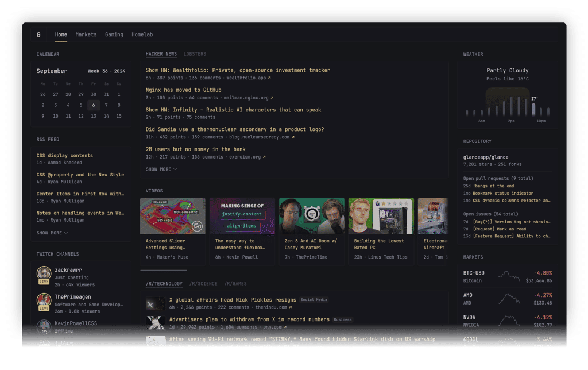588x370 pixels.
Task: Switch to the /r/games tab
Action: [235, 284]
